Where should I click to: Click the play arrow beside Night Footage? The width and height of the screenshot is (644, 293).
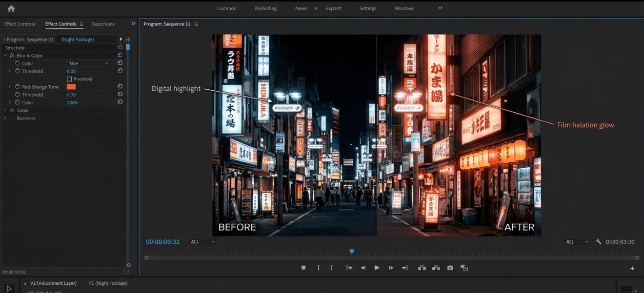point(121,39)
